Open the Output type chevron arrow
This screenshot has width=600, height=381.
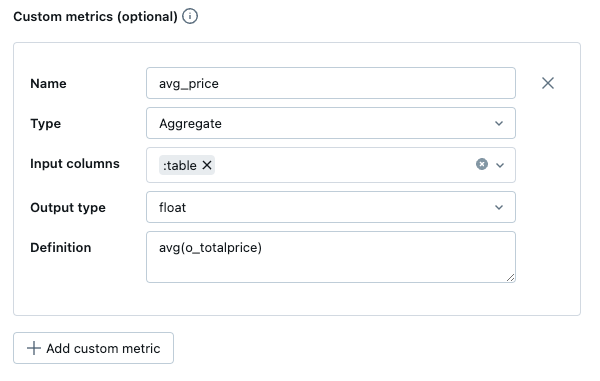(x=499, y=207)
